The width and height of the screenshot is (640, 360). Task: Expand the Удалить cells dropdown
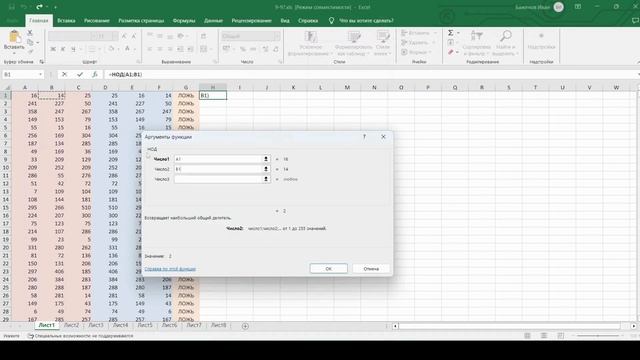pyautogui.click(x=434, y=42)
